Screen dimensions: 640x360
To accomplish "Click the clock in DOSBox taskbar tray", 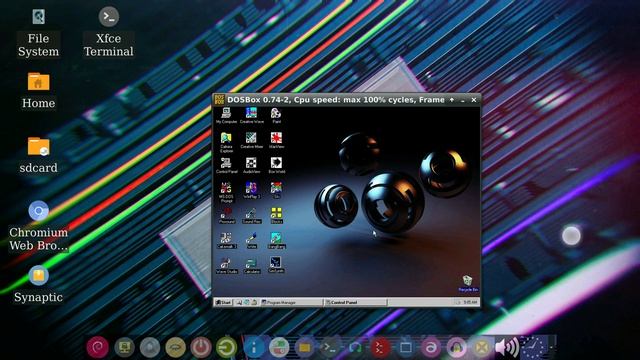I will click(x=470, y=302).
